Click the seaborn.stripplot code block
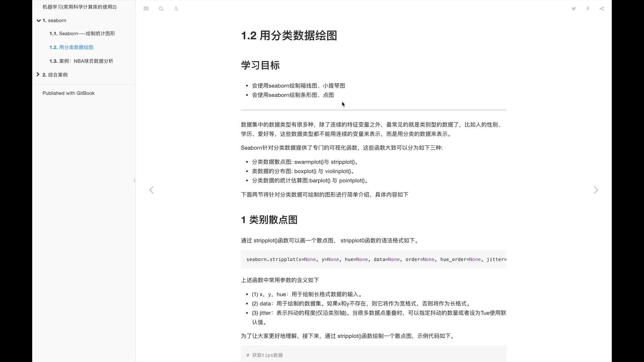The height and width of the screenshot is (362, 644). [373, 259]
